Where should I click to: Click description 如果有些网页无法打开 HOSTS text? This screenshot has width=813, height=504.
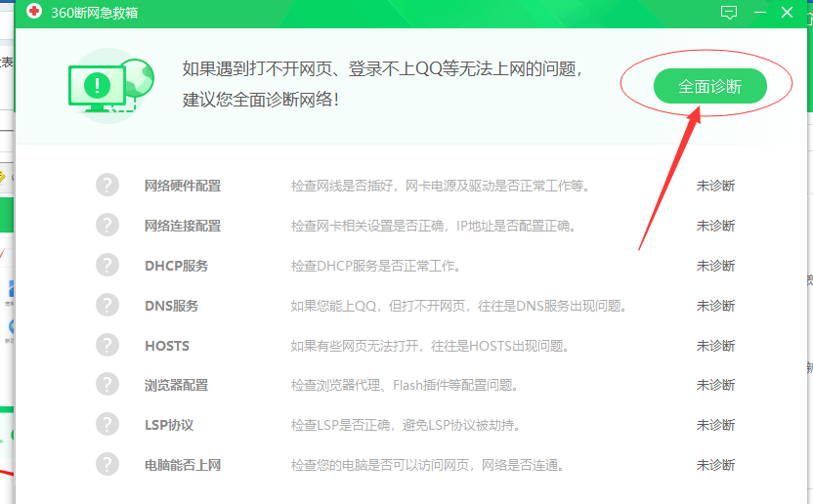click(x=430, y=346)
